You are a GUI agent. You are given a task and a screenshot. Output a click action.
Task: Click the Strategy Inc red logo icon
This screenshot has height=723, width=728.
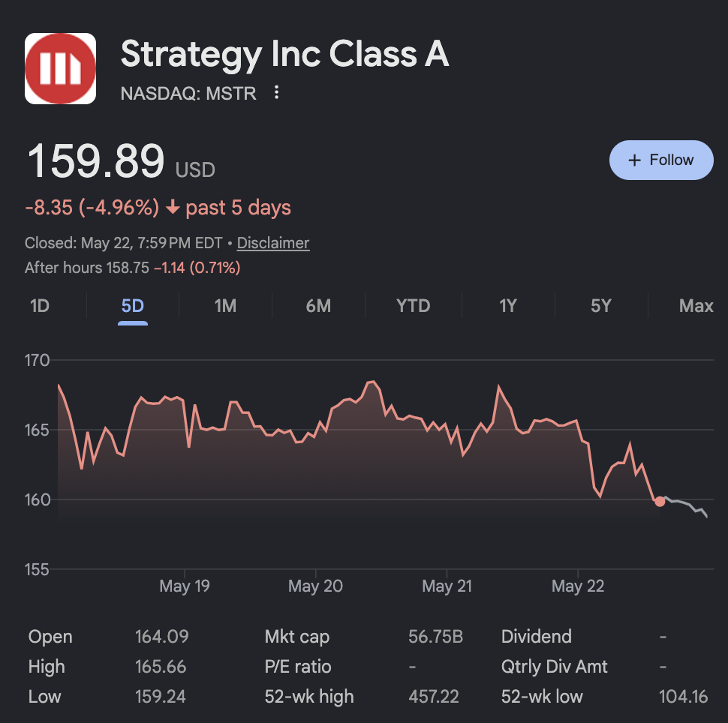point(60,69)
